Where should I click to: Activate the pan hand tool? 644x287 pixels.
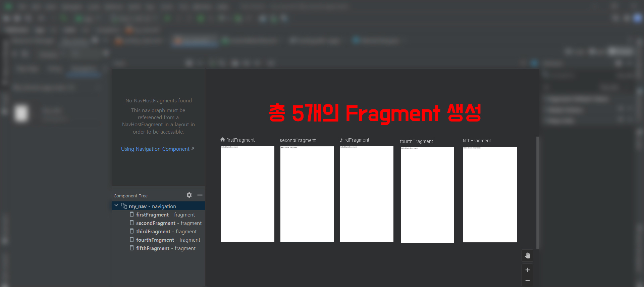pyautogui.click(x=528, y=255)
